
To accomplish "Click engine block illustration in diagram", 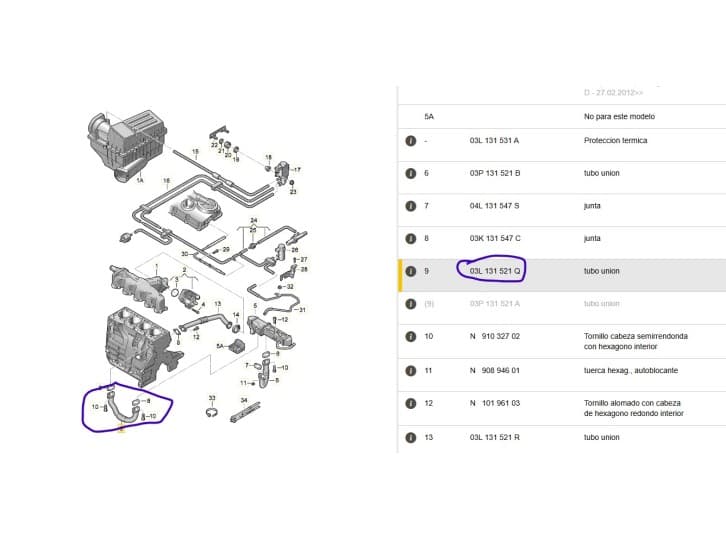I will 141,345.
